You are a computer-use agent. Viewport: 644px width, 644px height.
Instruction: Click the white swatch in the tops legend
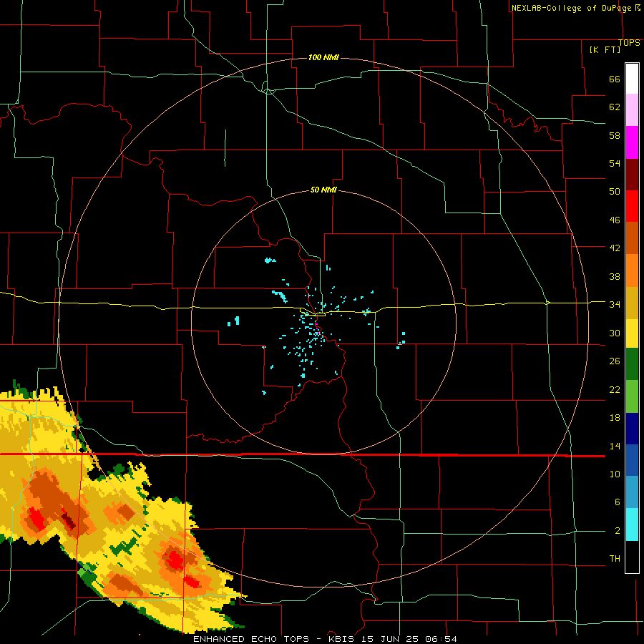click(632, 79)
